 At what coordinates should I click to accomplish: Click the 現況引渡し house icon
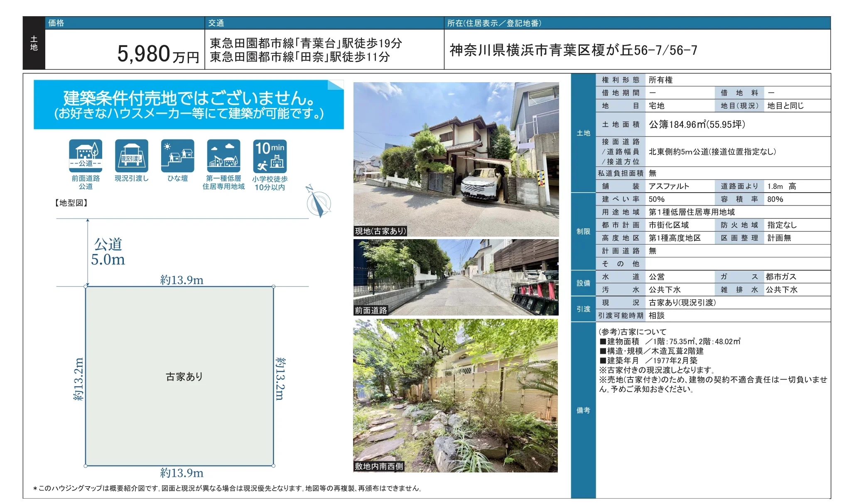pyautogui.click(x=132, y=156)
